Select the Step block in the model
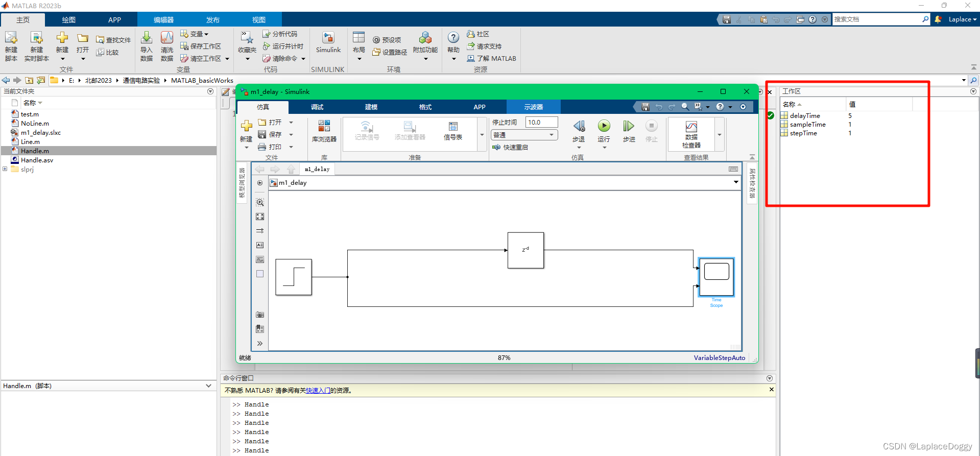 [294, 277]
